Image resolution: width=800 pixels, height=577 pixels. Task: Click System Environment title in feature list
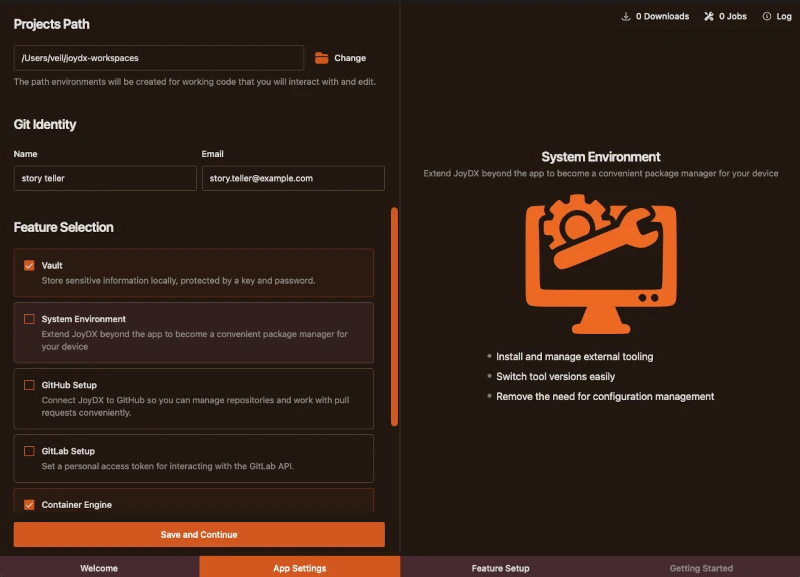pyautogui.click(x=84, y=319)
